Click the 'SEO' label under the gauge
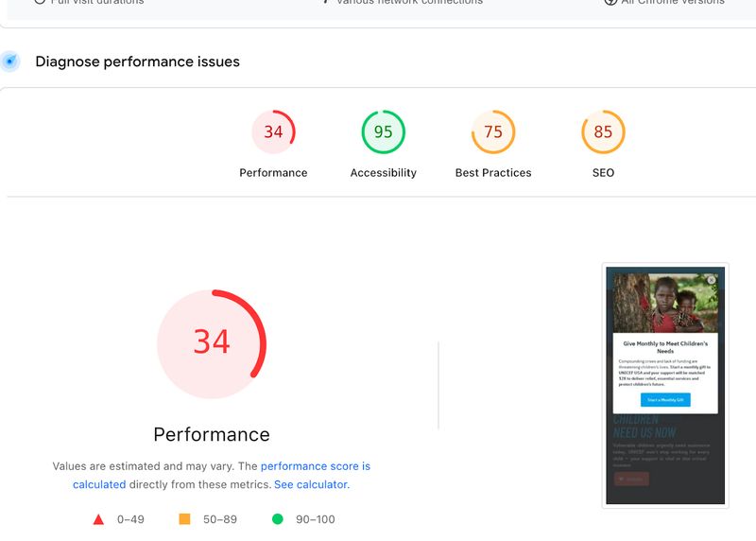Screen dimensions: 756x541 pos(603,173)
